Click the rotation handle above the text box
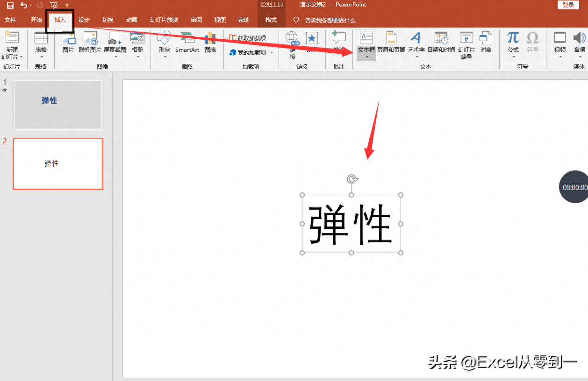The width and height of the screenshot is (588, 381). [x=352, y=179]
